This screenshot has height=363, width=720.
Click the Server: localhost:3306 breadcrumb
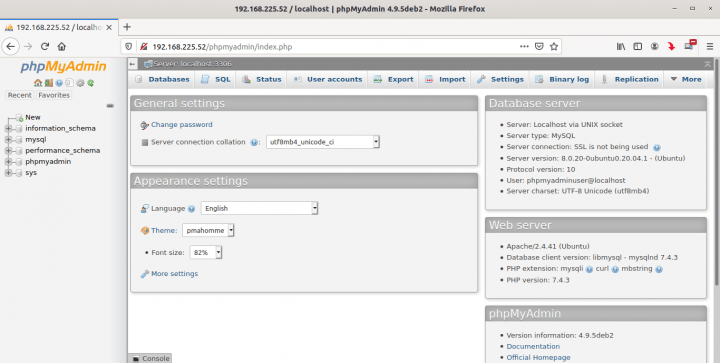coord(192,64)
